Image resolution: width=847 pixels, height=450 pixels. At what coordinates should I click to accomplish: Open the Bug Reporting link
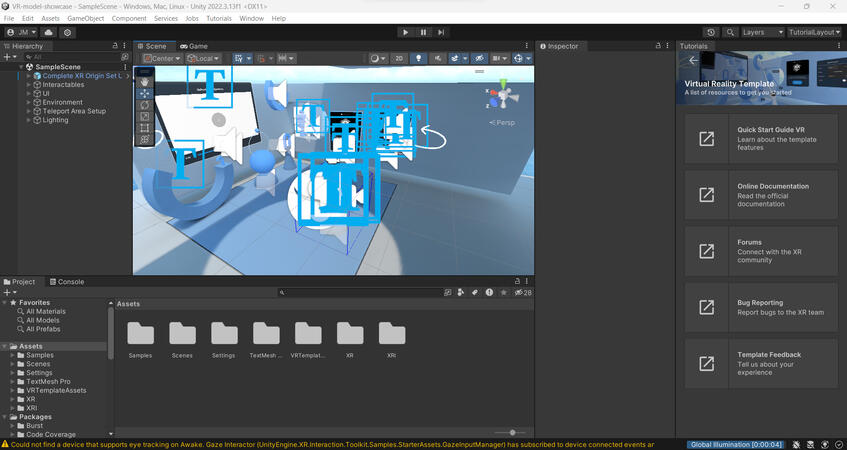[761, 307]
